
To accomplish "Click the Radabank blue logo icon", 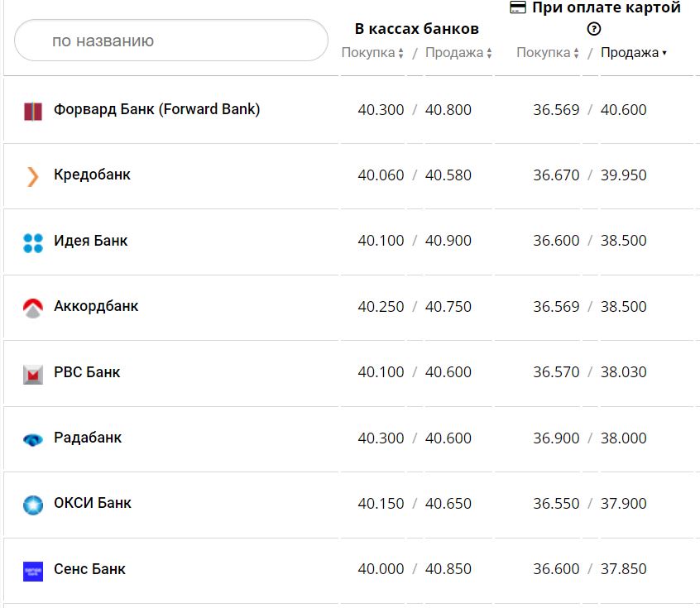I will click(33, 439).
